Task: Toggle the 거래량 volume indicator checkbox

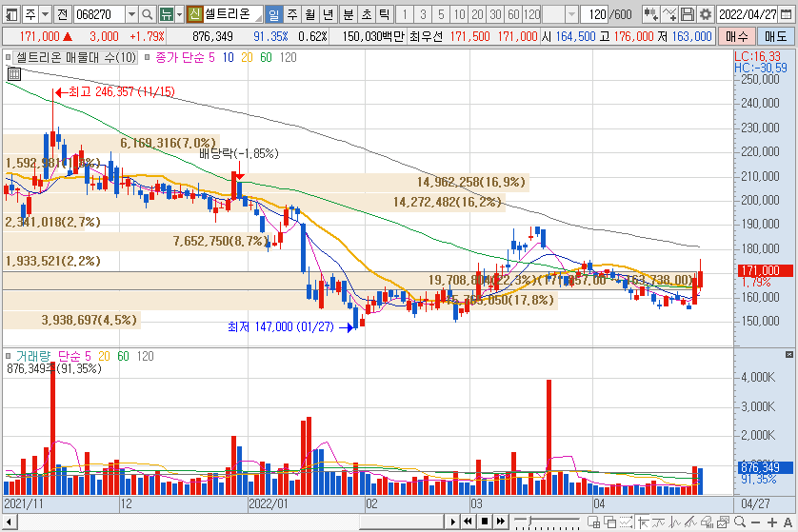Action: pyautogui.click(x=9, y=356)
